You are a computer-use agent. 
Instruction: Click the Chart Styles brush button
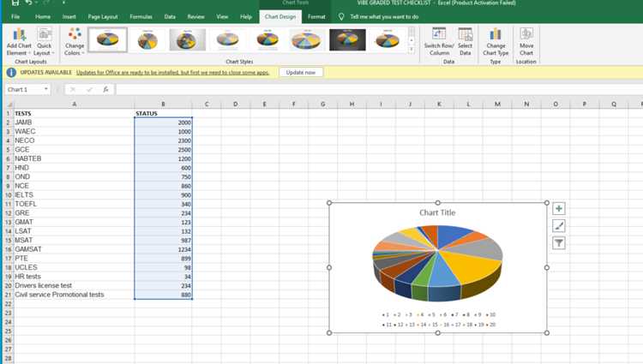pos(558,225)
